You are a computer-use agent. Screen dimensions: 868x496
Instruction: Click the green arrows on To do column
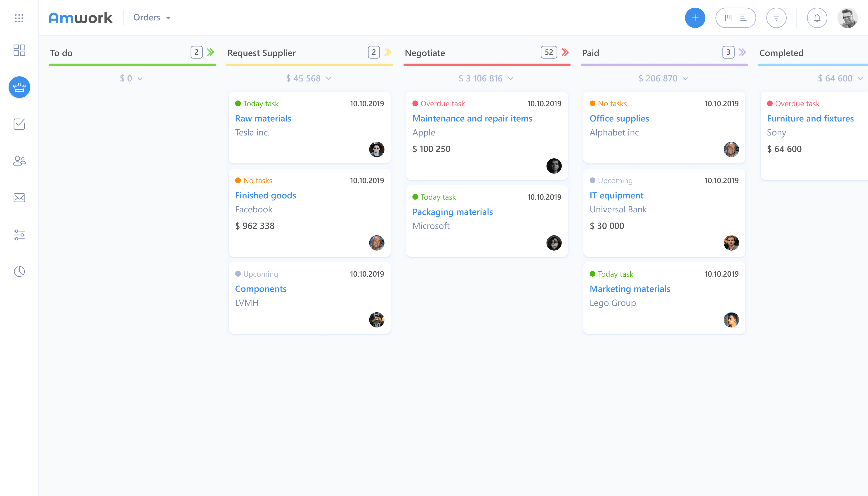click(x=211, y=52)
